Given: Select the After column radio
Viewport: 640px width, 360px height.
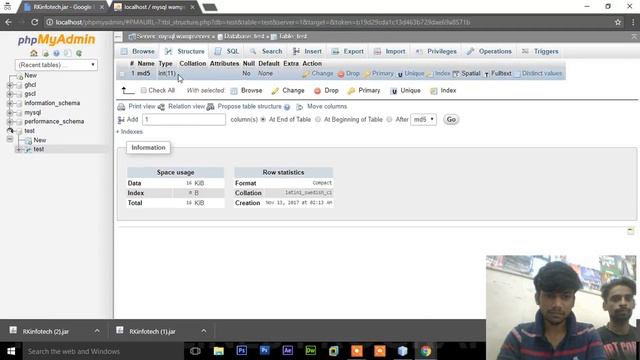Looking at the screenshot, I should tap(389, 120).
